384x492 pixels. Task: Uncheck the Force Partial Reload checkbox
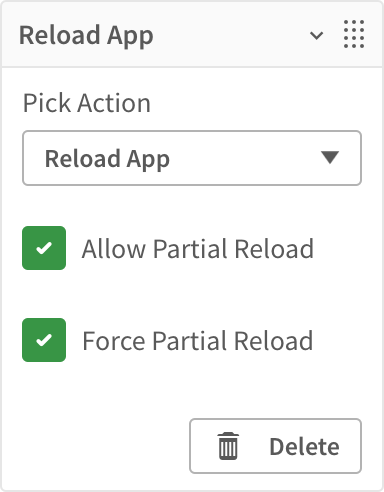[x=44, y=340]
